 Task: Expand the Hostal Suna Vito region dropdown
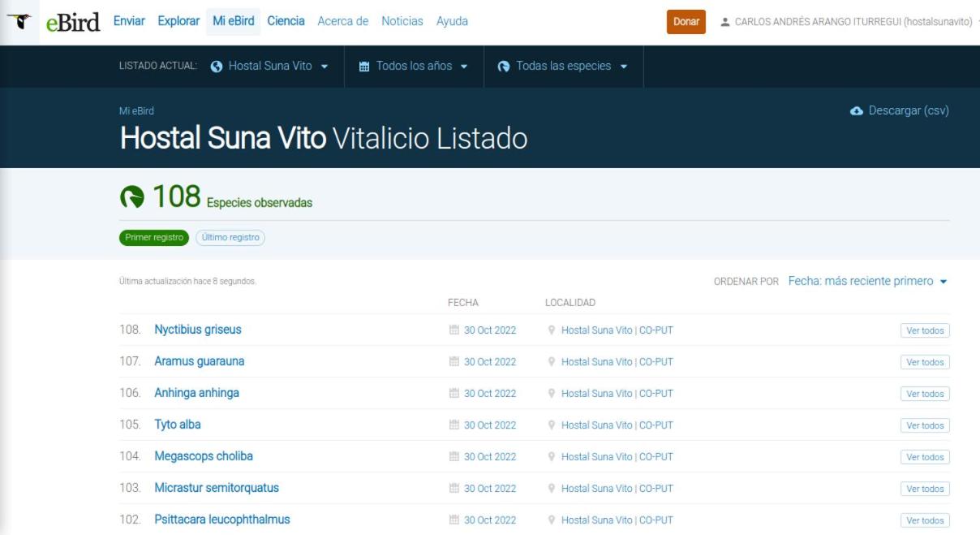[269, 67]
